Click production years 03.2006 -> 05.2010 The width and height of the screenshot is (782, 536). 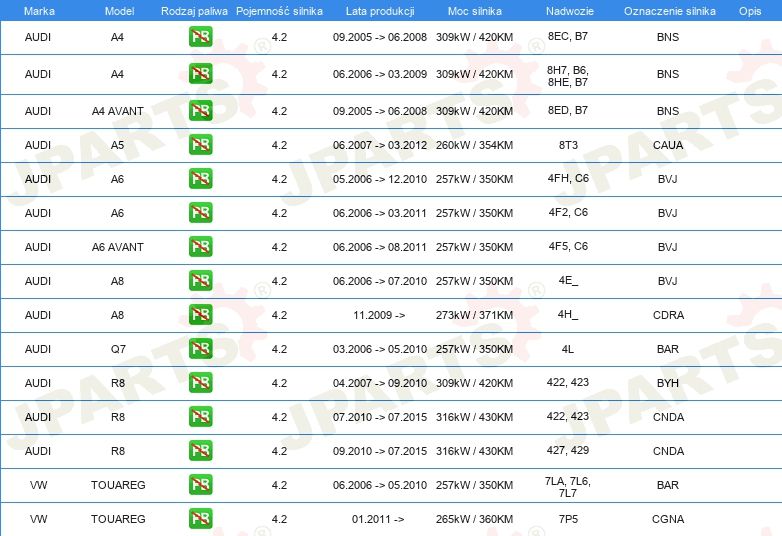380,349
